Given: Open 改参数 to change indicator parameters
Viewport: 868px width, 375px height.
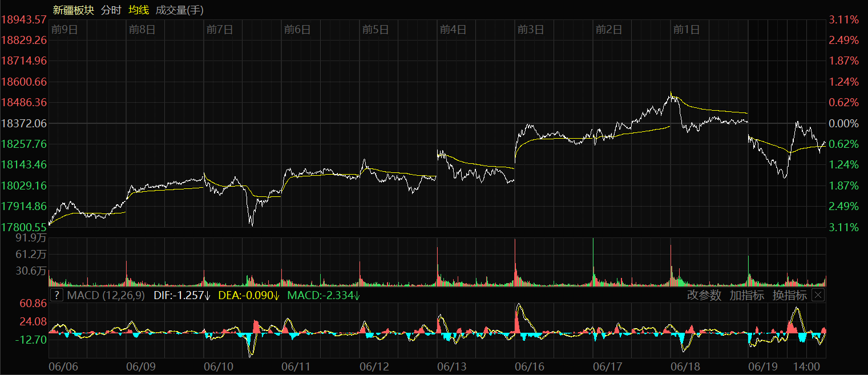Looking at the screenshot, I should (x=704, y=295).
